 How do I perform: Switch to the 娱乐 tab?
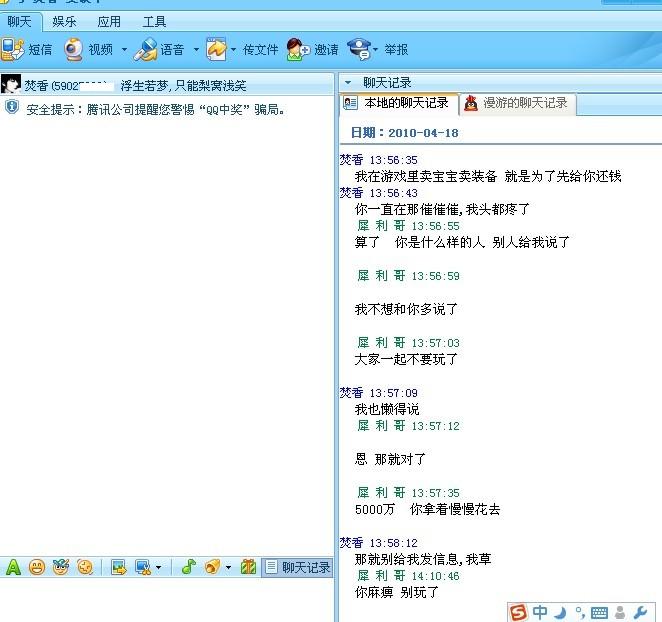point(64,21)
